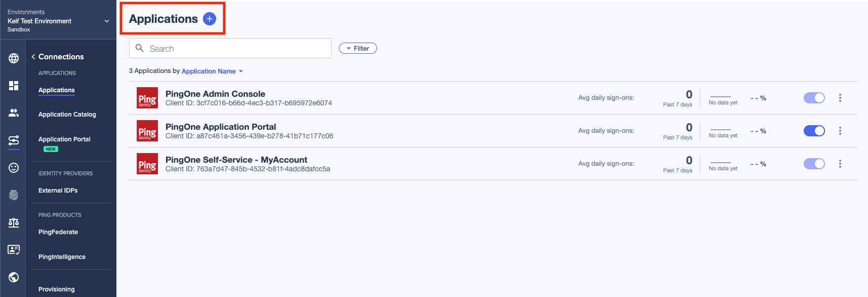Open the Filter dropdown
868x297 pixels.
coord(358,48)
